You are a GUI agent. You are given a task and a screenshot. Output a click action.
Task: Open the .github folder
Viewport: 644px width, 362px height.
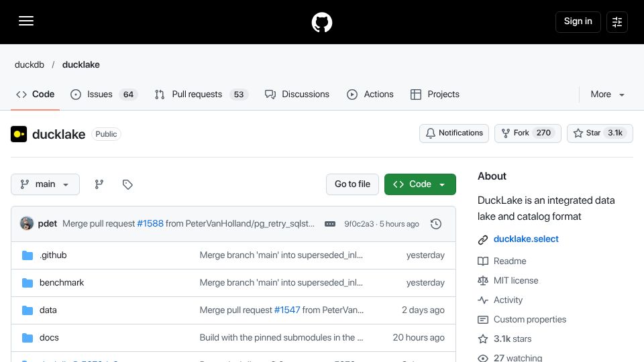pyautogui.click(x=53, y=255)
